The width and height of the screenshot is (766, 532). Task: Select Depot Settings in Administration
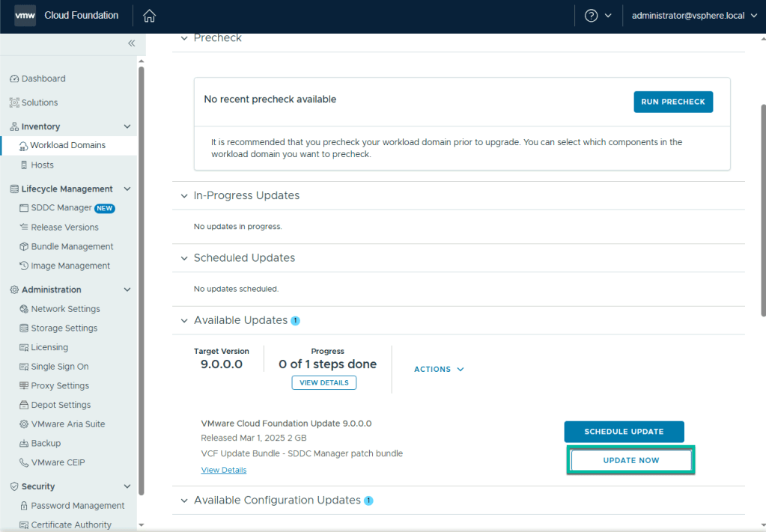(61, 405)
